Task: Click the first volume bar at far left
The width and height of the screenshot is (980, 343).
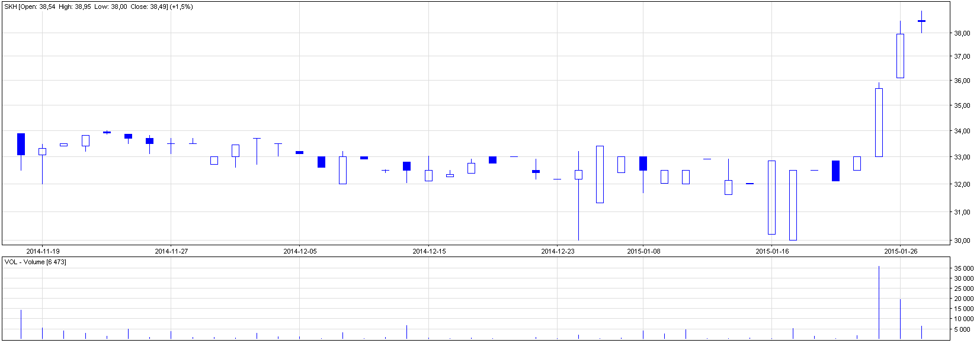Action: 21,324
